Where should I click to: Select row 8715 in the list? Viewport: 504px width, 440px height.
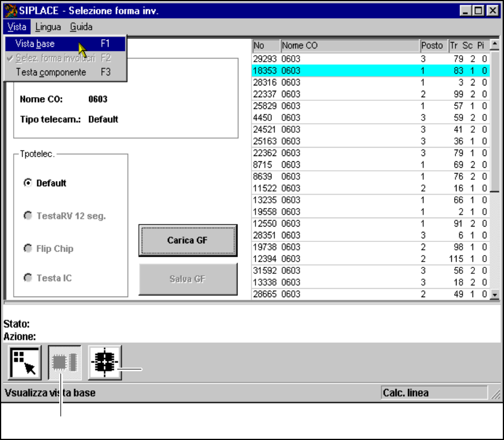click(x=371, y=165)
